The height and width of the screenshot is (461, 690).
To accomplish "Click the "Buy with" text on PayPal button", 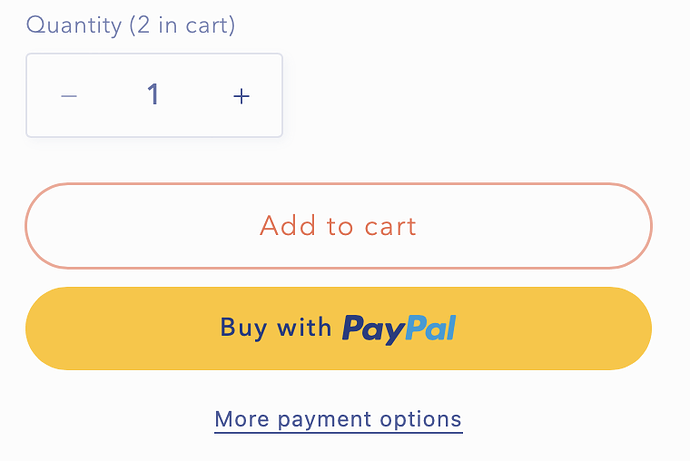I will point(276,327).
